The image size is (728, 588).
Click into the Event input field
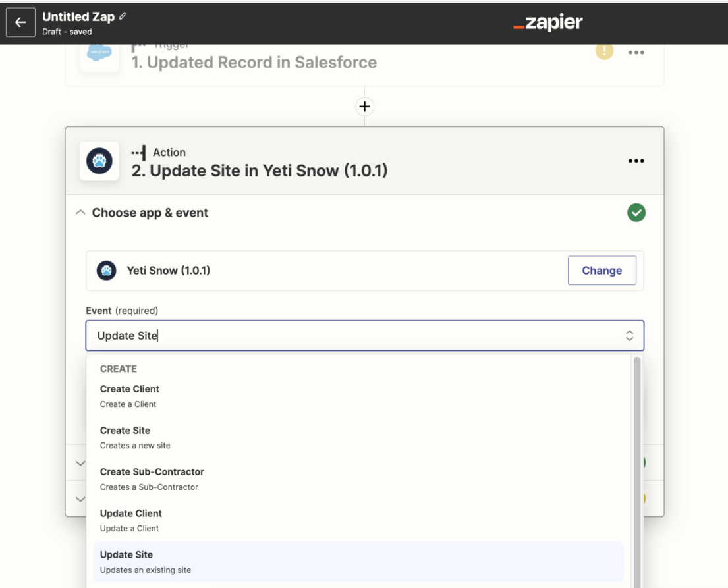pyautogui.click(x=364, y=336)
